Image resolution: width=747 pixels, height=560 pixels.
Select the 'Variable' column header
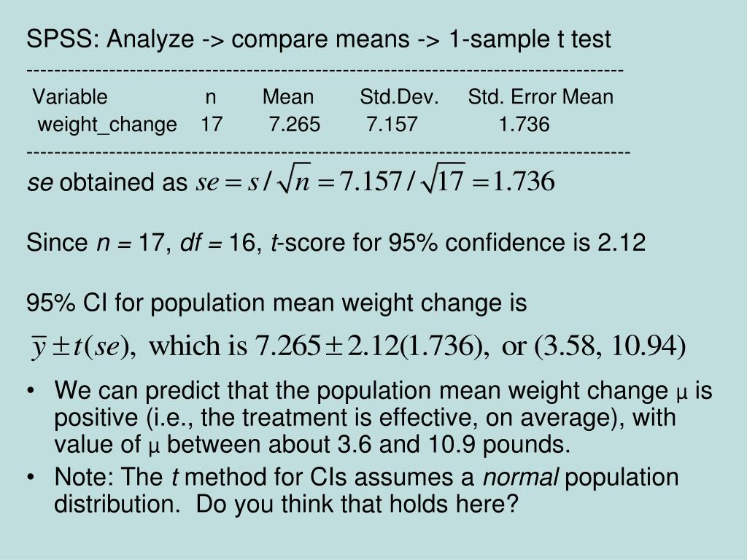pyautogui.click(x=70, y=97)
